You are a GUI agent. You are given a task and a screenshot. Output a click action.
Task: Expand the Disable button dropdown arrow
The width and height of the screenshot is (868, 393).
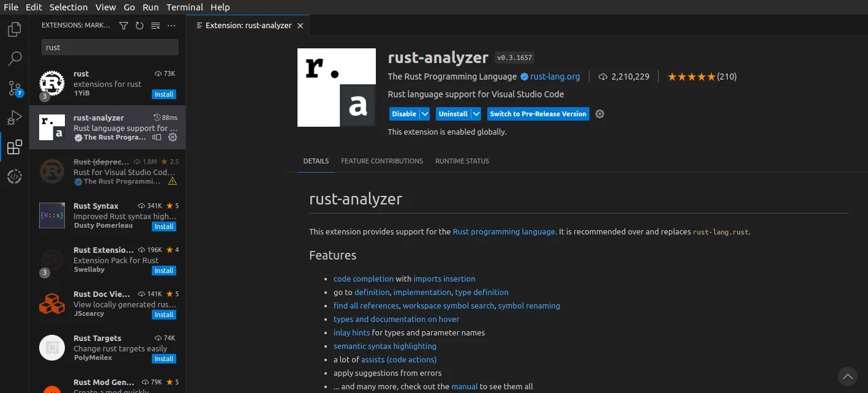(424, 114)
